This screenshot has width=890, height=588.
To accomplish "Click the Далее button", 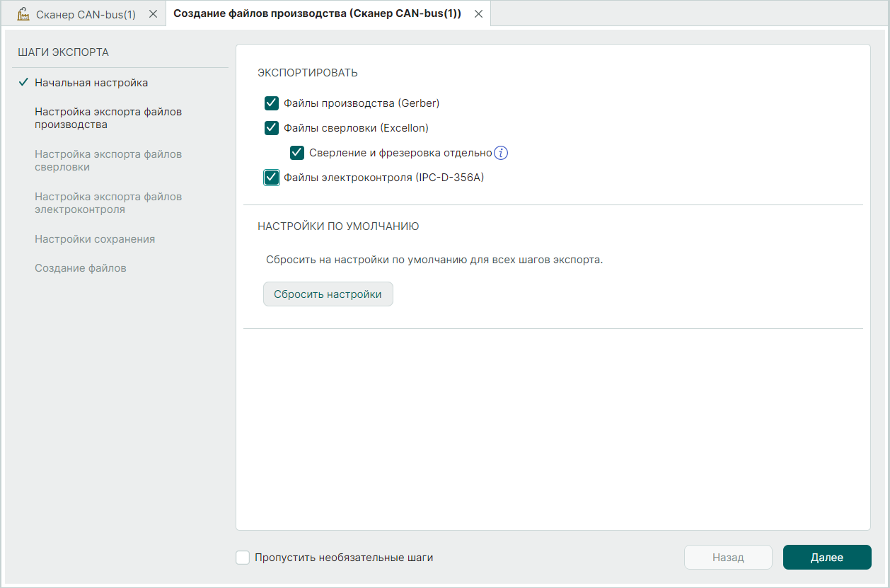I will [826, 558].
